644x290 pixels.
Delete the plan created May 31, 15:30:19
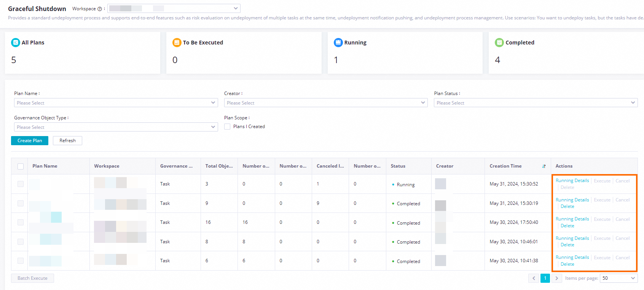[x=567, y=206]
